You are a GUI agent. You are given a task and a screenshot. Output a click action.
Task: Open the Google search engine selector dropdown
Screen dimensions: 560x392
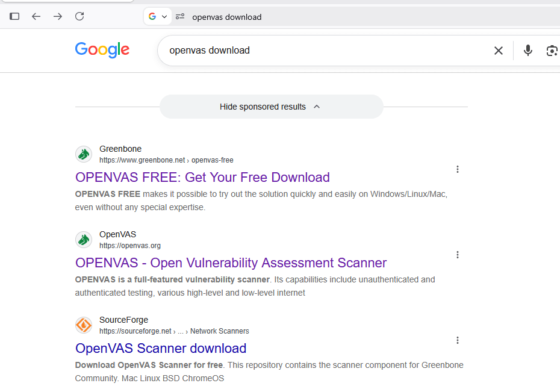(158, 16)
